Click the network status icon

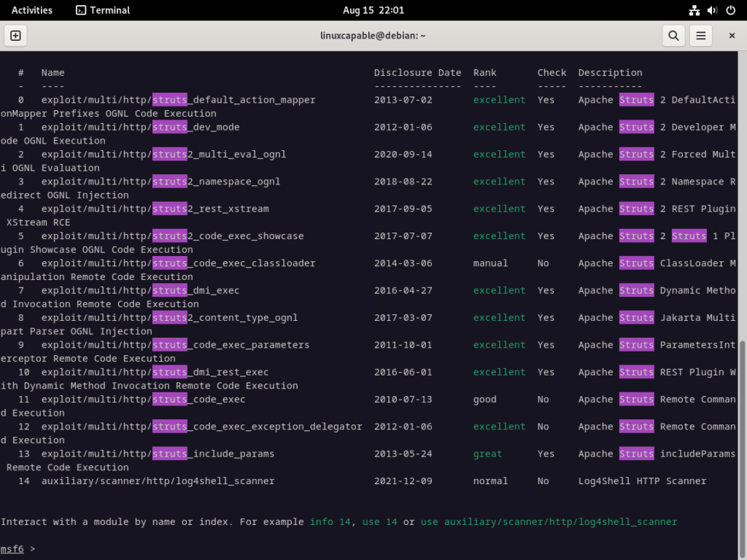[694, 10]
